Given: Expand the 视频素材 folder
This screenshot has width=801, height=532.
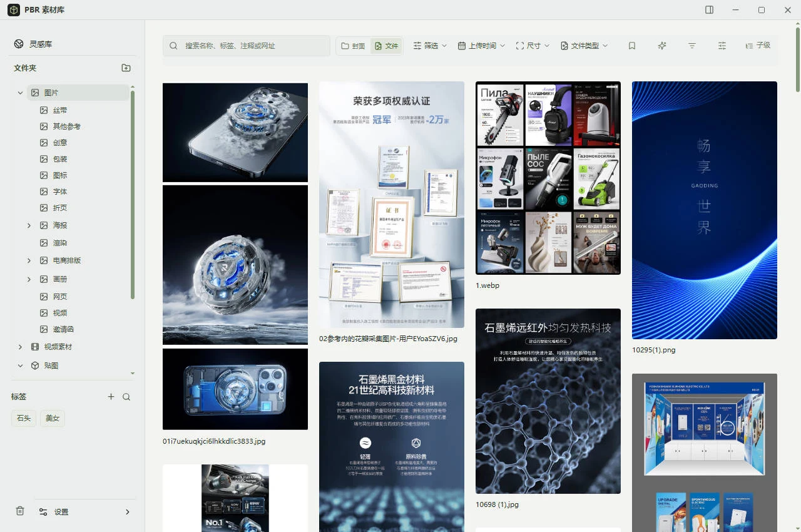Looking at the screenshot, I should [20, 347].
